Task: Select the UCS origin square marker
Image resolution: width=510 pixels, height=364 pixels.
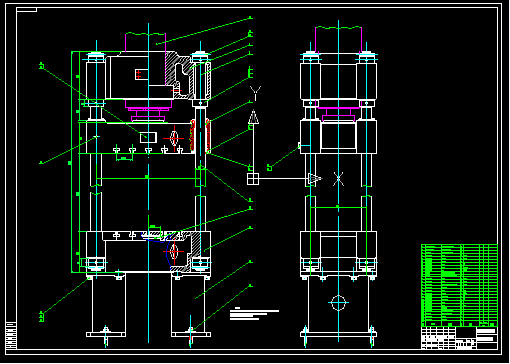Action: [x=253, y=179]
